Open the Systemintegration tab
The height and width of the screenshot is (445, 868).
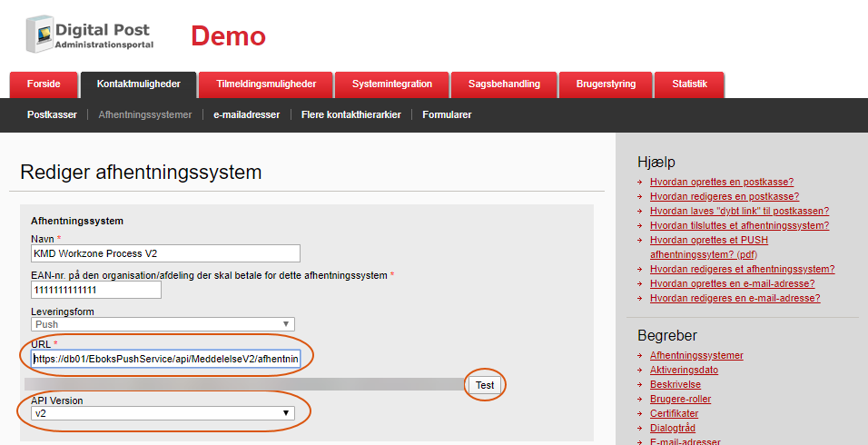pyautogui.click(x=392, y=84)
